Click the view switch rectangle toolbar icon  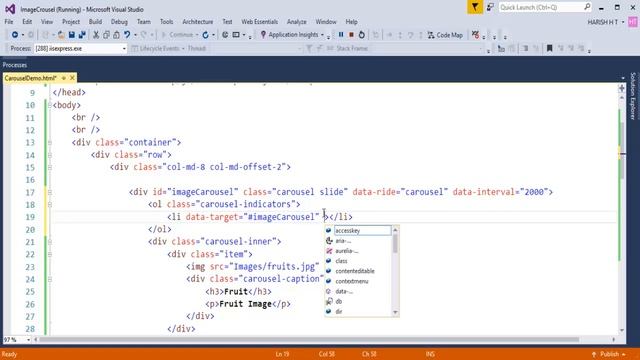pos(236,35)
